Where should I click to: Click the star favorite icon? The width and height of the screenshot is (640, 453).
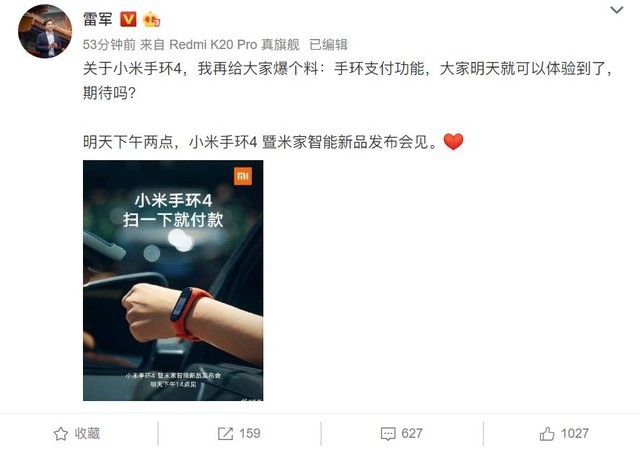pos(61,433)
